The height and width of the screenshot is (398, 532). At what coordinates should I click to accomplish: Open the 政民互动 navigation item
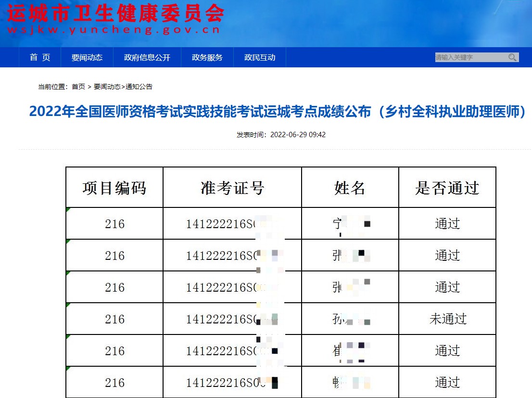[x=260, y=57]
